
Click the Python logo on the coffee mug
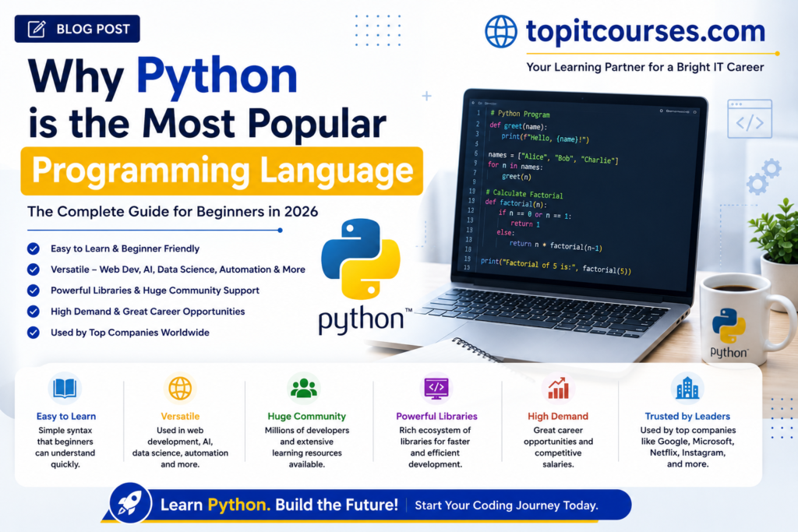pyautogui.click(x=729, y=326)
